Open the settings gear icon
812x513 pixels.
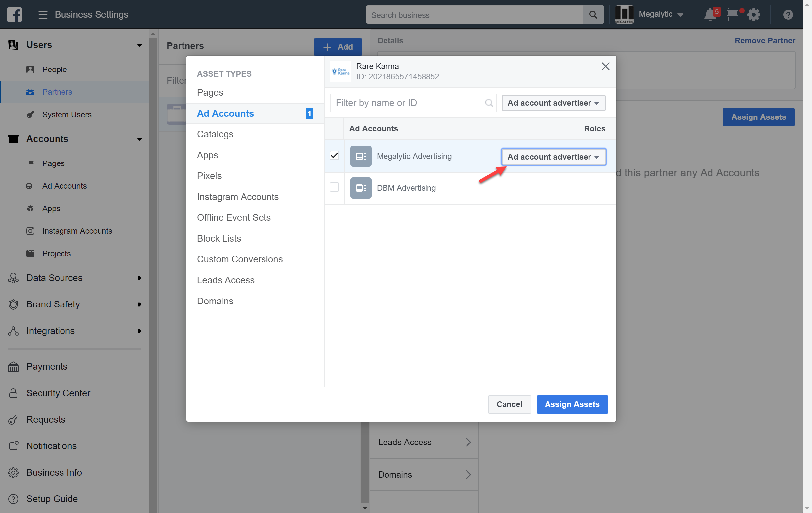coord(754,15)
